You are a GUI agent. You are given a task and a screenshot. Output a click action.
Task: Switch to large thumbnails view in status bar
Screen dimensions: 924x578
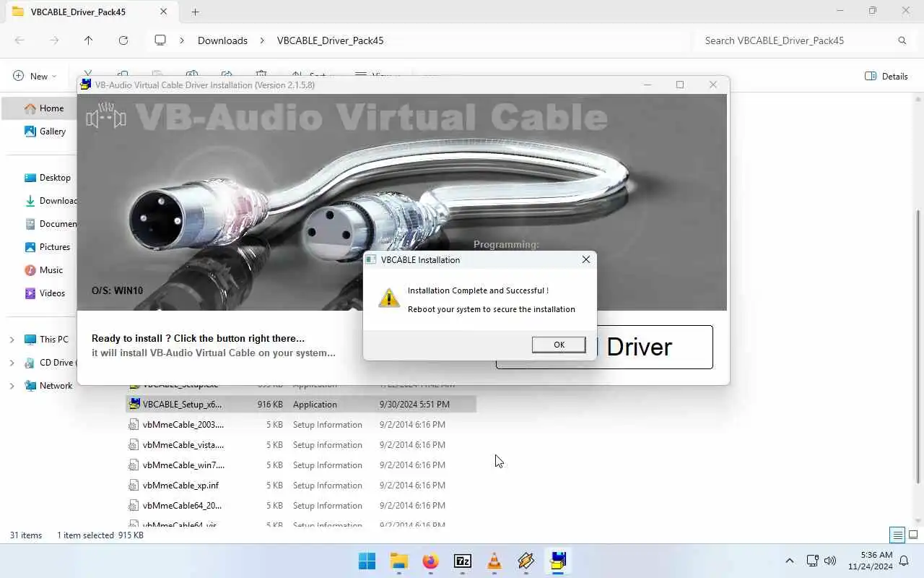(x=913, y=535)
